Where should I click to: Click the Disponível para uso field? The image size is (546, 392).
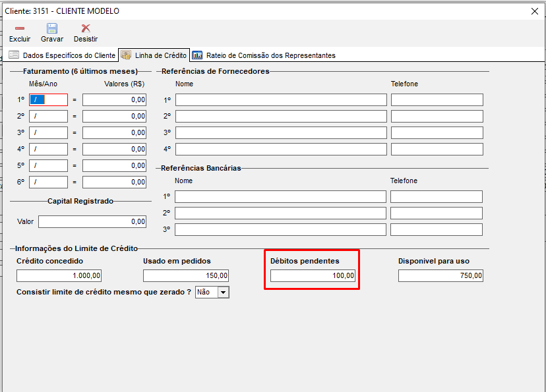coord(440,276)
